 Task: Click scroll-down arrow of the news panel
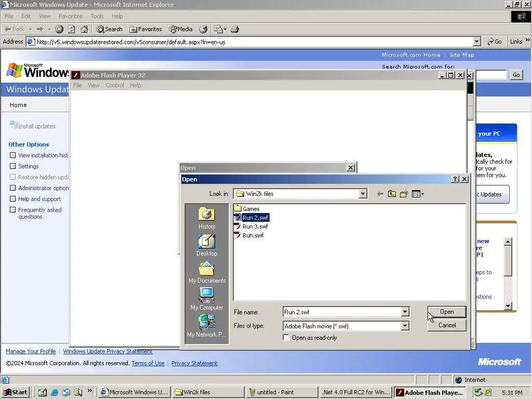[508, 305]
